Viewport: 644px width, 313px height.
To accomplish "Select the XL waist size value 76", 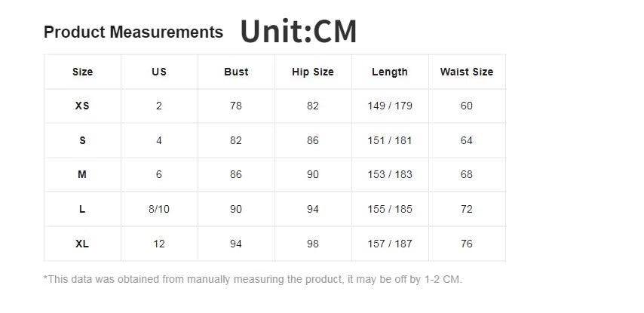I will pos(467,244).
